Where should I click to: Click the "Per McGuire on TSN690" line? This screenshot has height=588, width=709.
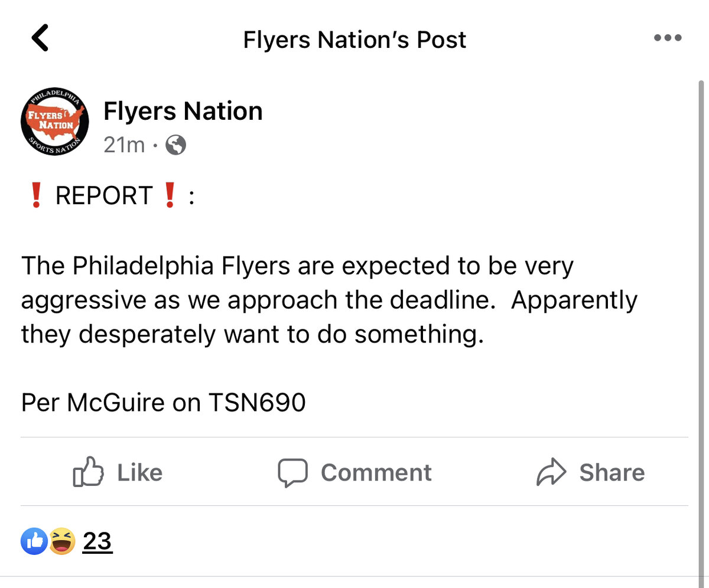point(164,403)
